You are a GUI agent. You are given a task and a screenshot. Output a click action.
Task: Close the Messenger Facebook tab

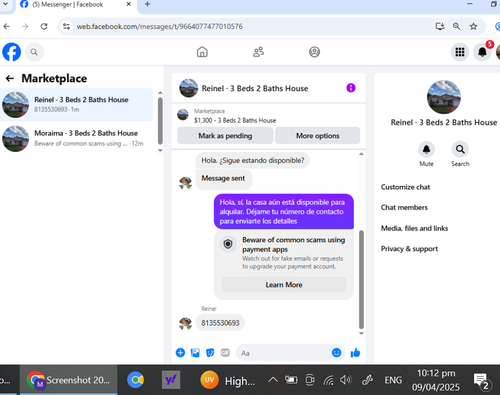tap(129, 4)
